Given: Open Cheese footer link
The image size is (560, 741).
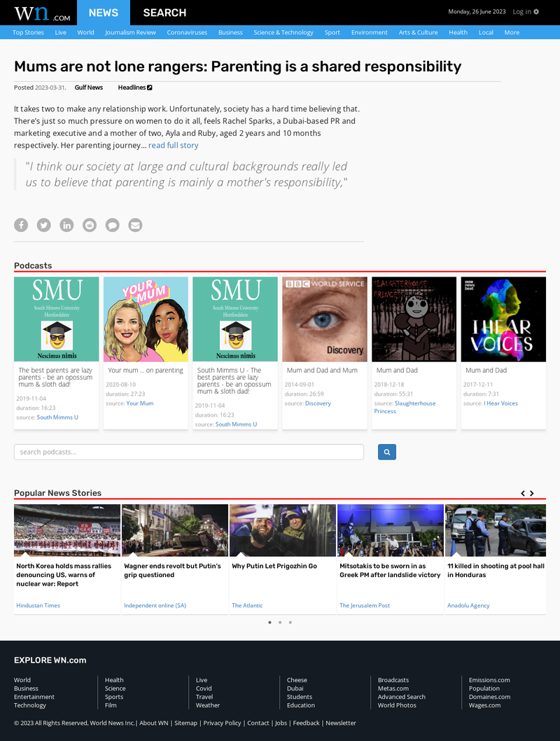Looking at the screenshot, I should pyautogui.click(x=297, y=680).
